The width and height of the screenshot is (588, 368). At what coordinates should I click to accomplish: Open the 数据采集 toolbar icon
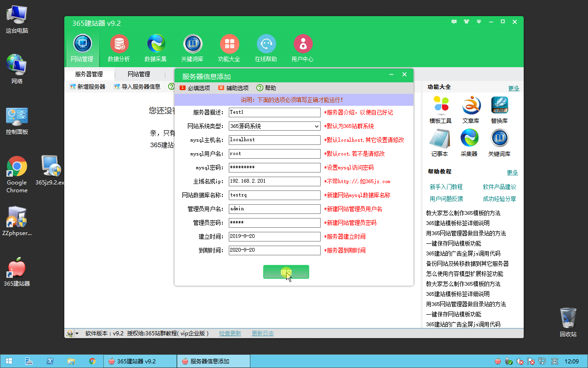156,49
